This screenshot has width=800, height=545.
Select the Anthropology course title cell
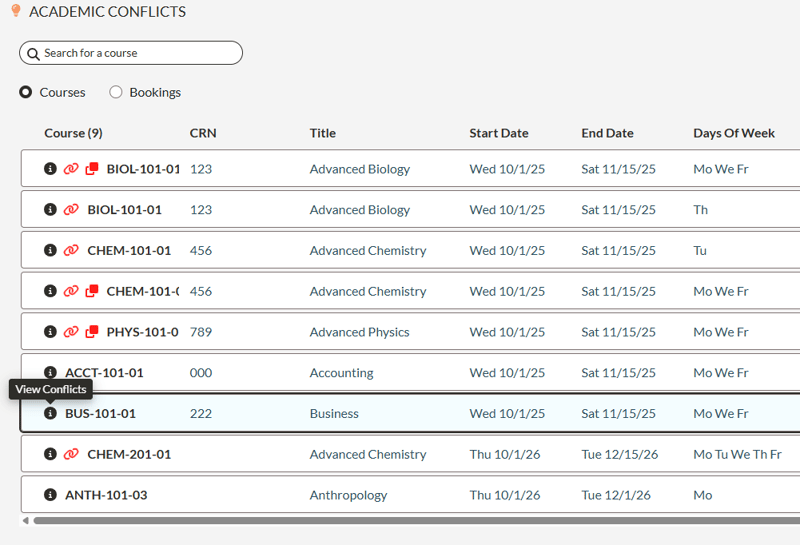click(x=348, y=495)
